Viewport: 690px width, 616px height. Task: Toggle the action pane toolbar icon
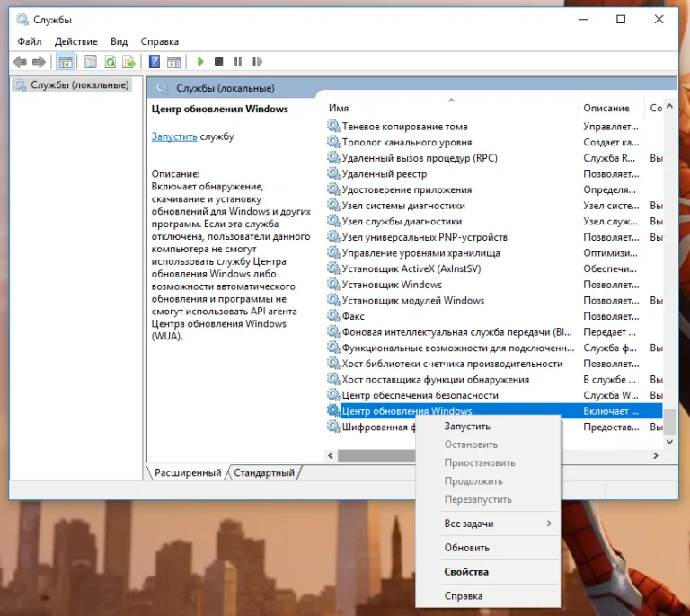coord(173,62)
